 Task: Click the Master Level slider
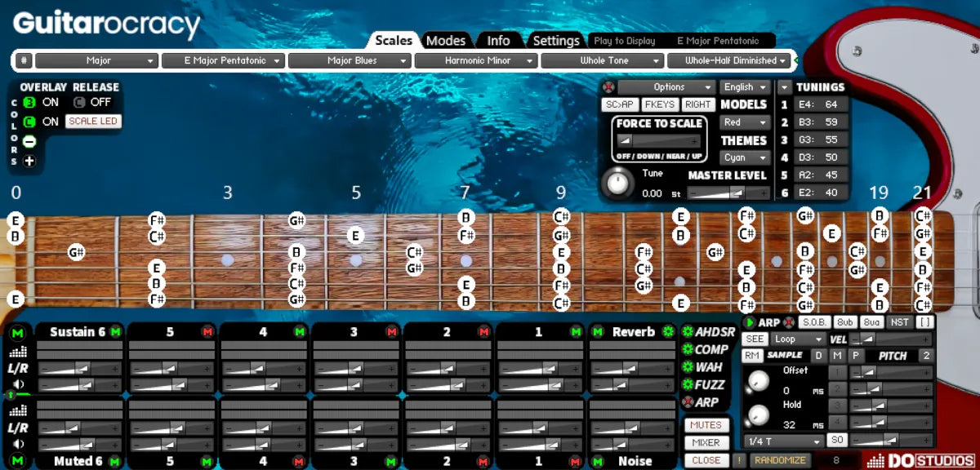[x=728, y=193]
